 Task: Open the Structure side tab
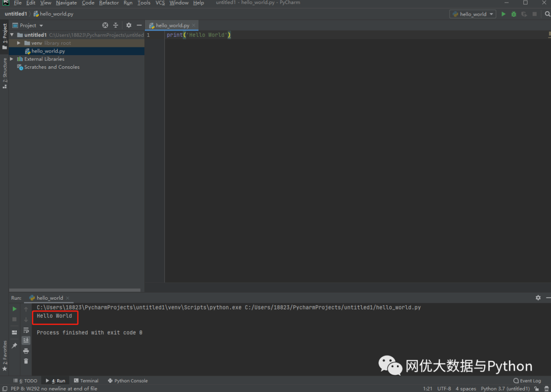pyautogui.click(x=5, y=73)
